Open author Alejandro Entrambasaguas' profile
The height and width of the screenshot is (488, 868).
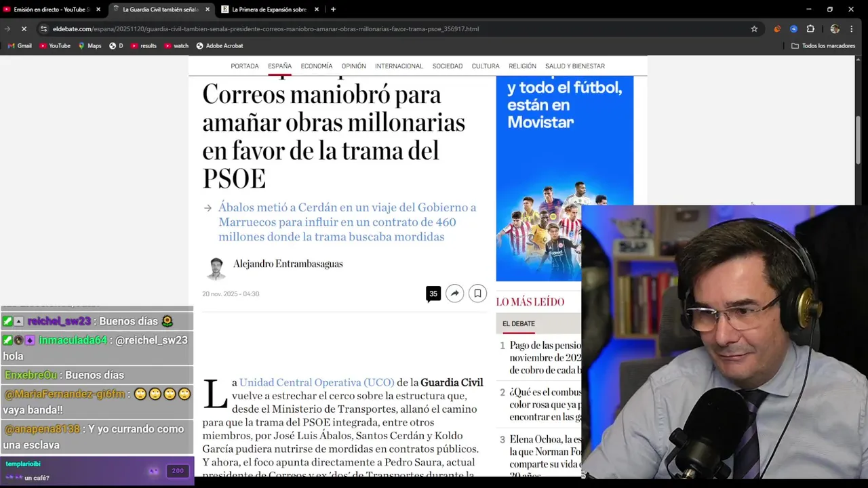(288, 264)
